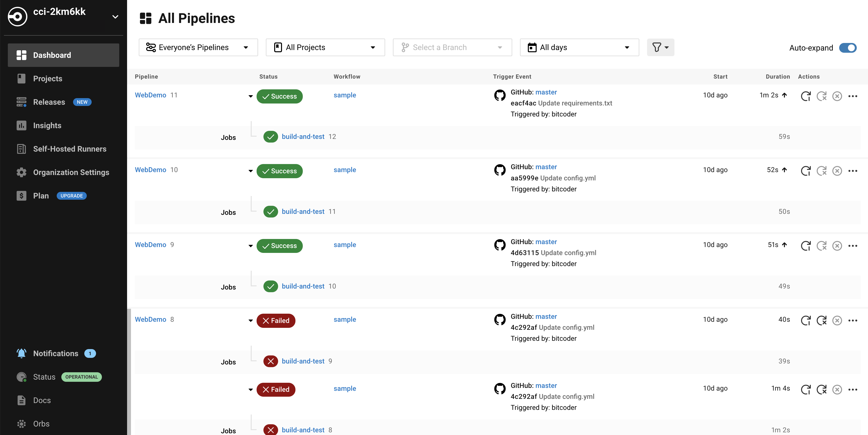Click the Success badge of WebDemo 11
Viewport: 868px width, 435px height.
[x=279, y=96]
